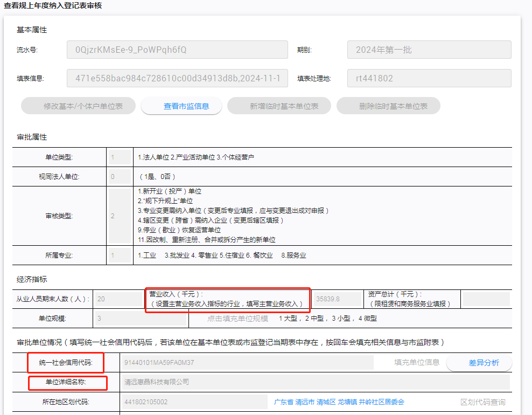Click the 营业收入 value field showing 35839.8

click(337, 299)
